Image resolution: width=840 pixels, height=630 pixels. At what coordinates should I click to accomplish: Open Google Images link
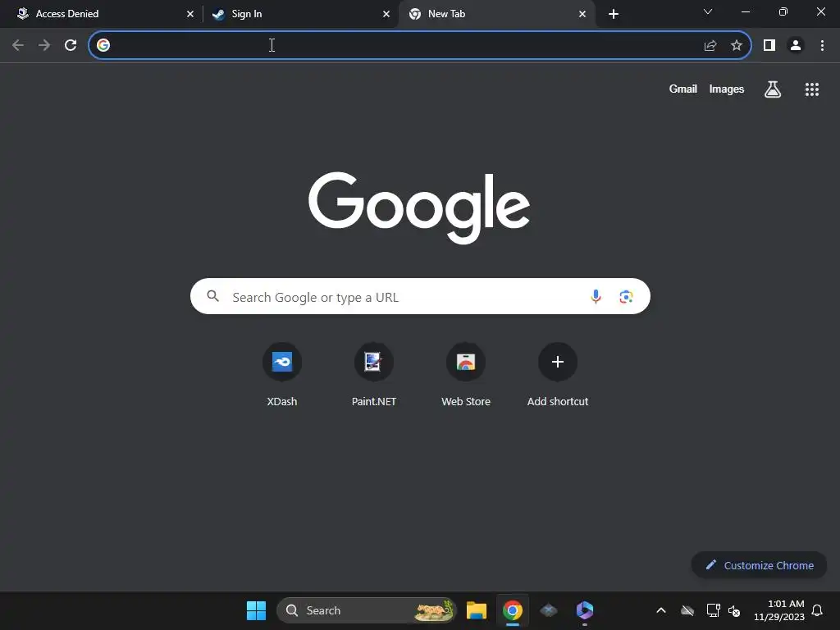(727, 89)
